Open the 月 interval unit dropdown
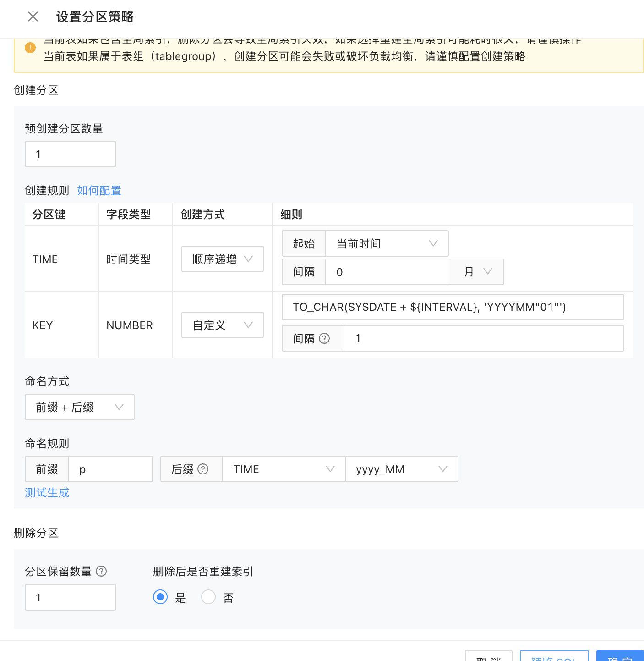The width and height of the screenshot is (644, 661). click(476, 272)
